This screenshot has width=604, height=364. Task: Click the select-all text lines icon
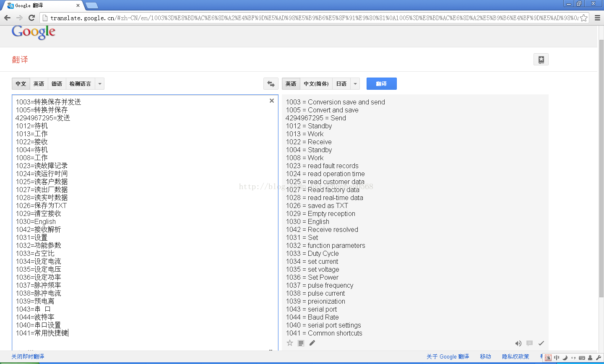point(301,343)
